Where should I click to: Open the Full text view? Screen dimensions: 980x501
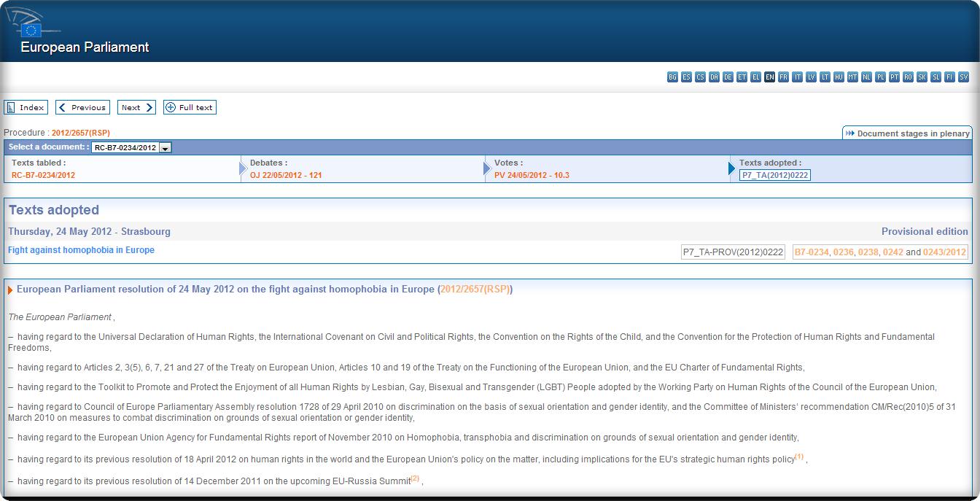(x=190, y=107)
